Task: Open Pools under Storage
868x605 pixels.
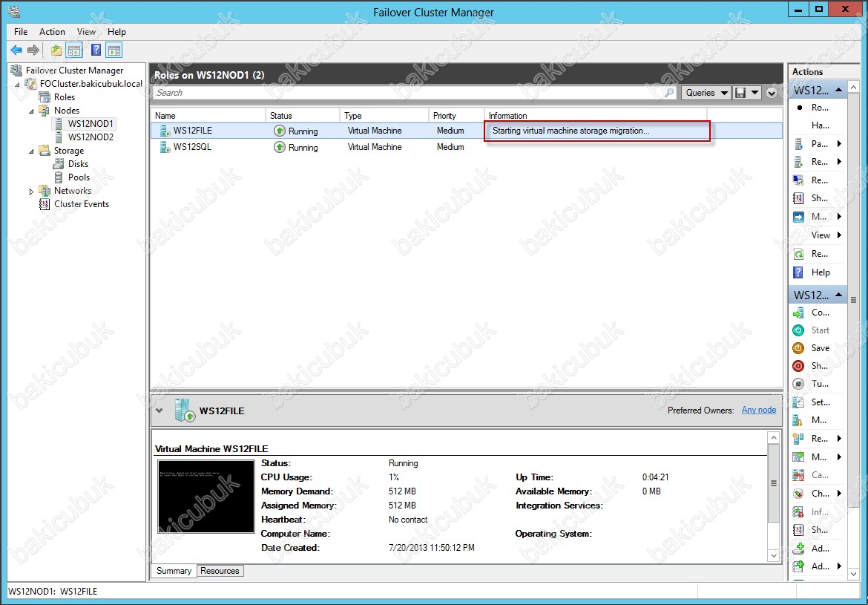Action: point(79,177)
